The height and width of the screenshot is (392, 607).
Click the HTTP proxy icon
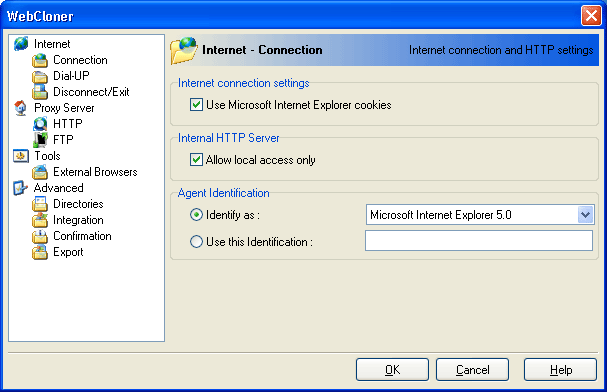40,124
